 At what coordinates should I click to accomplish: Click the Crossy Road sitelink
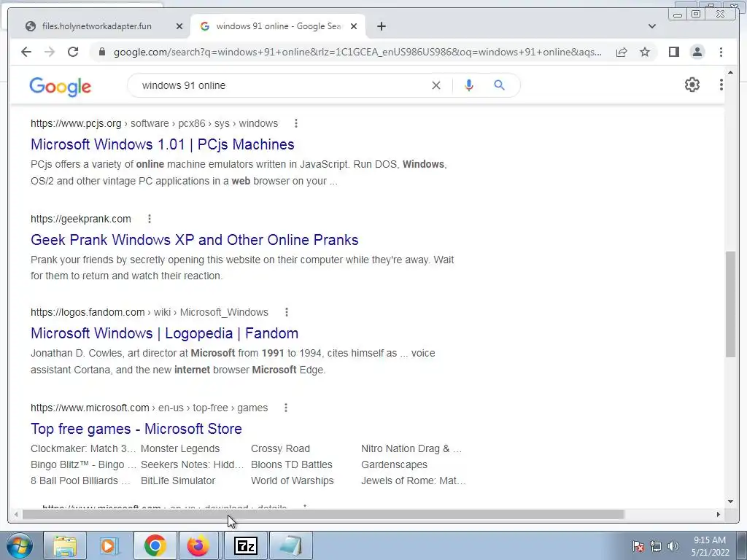(280, 448)
